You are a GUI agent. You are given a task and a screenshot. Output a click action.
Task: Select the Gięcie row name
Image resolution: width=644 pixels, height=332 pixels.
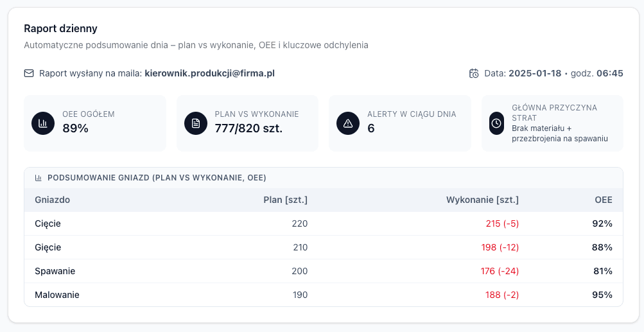pyautogui.click(x=48, y=247)
